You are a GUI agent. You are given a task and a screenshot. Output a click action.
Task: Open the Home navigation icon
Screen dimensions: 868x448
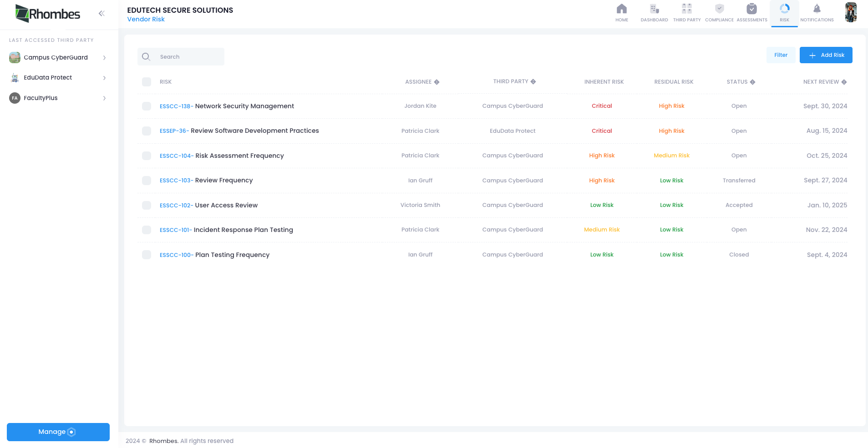622,9
